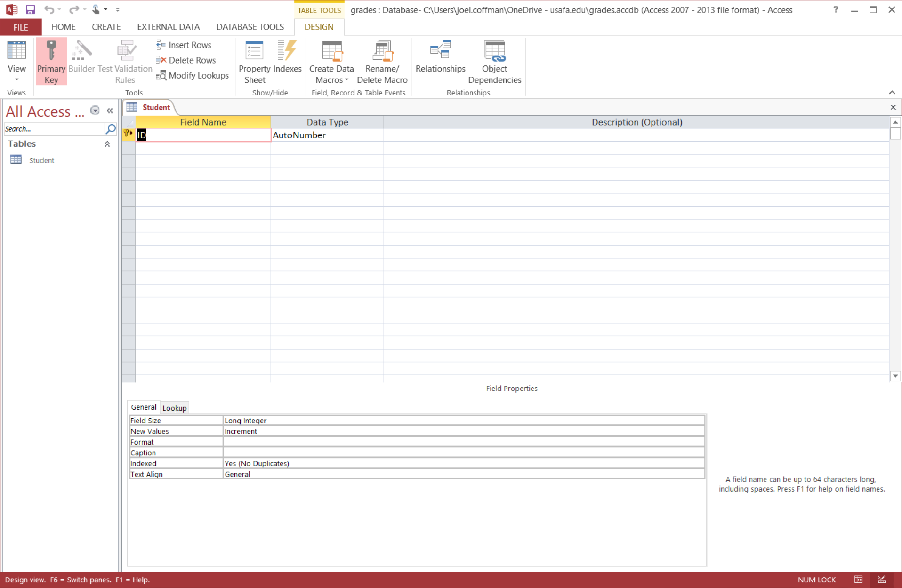Viewport: 902px width, 588px height.
Task: Click the design grid scroll up arrow
Action: coord(895,122)
